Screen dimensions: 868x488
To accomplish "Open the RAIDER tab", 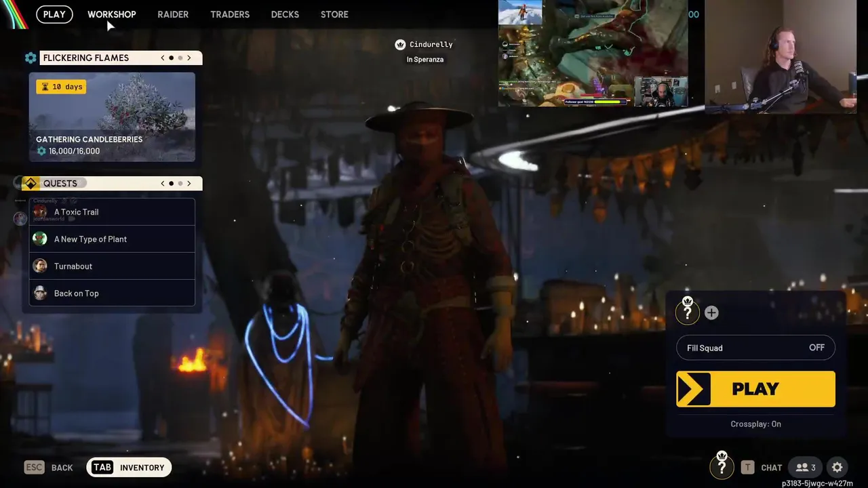I will point(173,14).
